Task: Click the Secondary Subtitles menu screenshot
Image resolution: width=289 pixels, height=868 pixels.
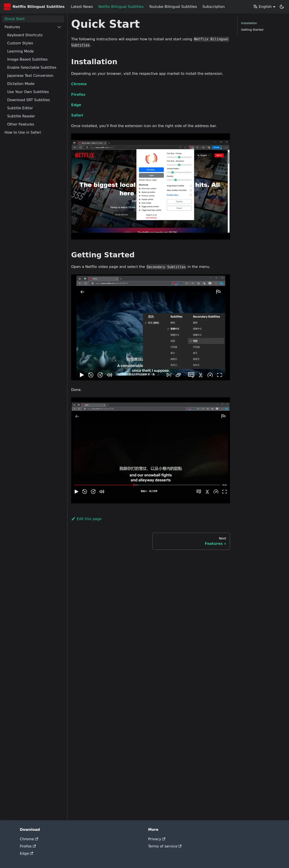Action: tap(150, 327)
